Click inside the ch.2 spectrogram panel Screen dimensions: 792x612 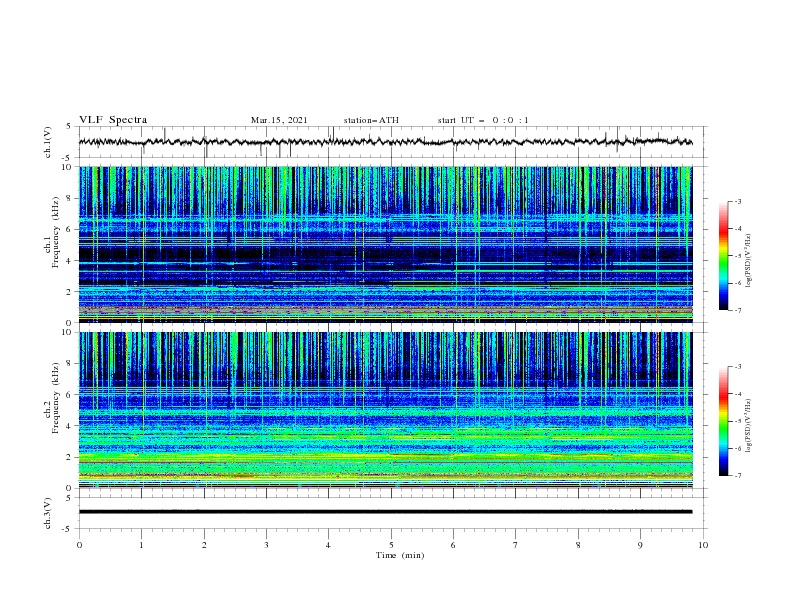(385, 410)
